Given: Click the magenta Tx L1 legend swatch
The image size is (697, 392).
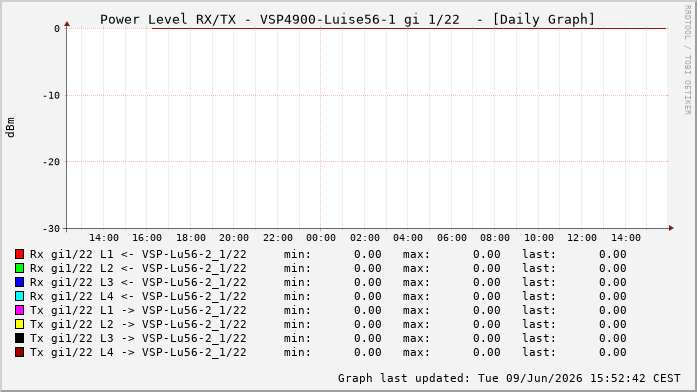Looking at the screenshot, I should tap(19, 310).
